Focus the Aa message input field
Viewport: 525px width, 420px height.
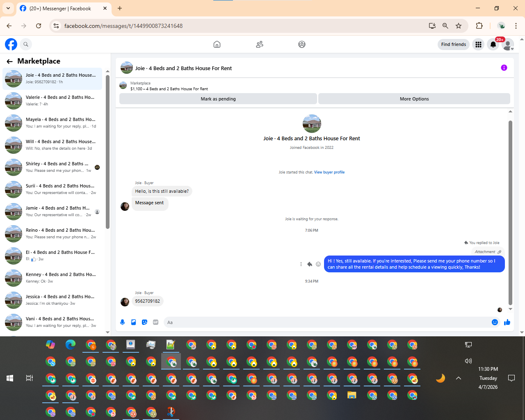pos(327,322)
